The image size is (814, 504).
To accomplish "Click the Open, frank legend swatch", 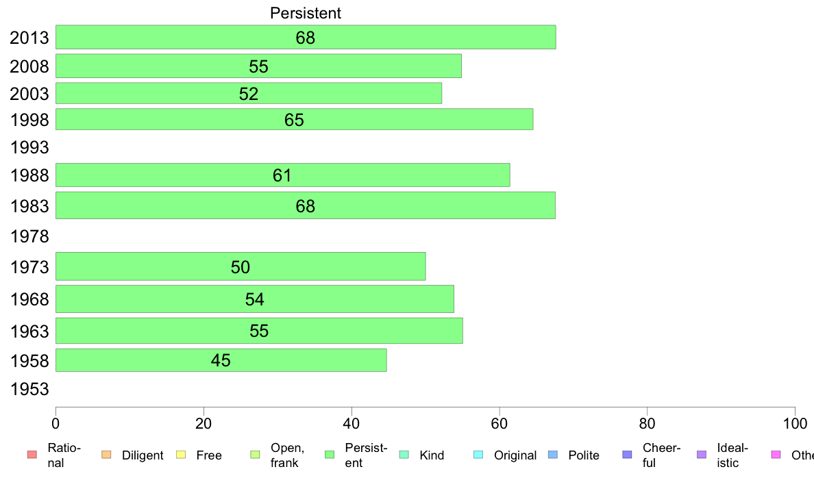I will coord(255,455).
